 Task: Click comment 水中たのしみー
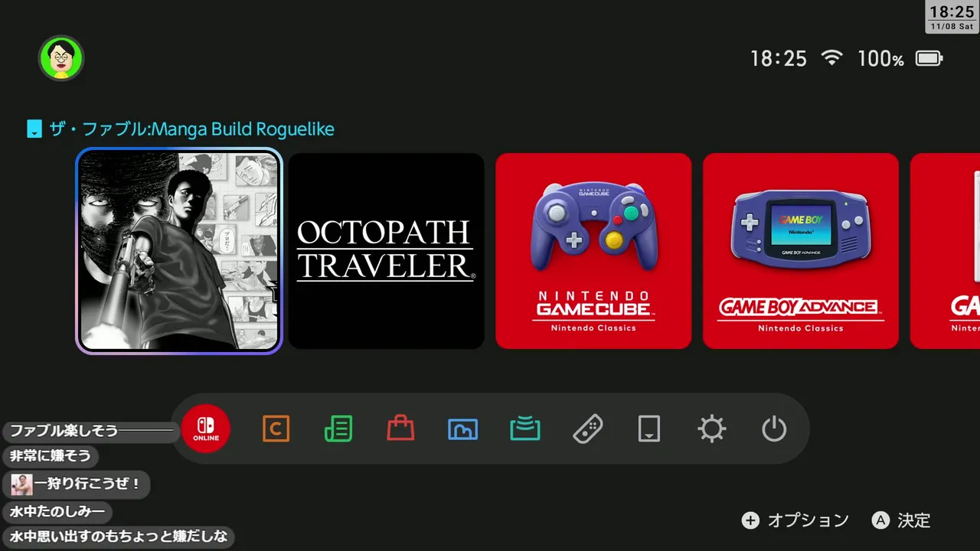(x=57, y=512)
